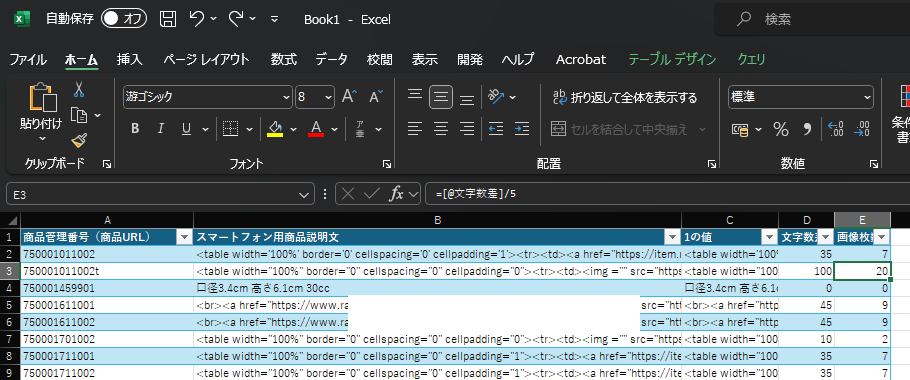Click 折り返して全体を表示する wrap text button
The height and width of the screenshot is (380, 910).
pyautogui.click(x=624, y=97)
